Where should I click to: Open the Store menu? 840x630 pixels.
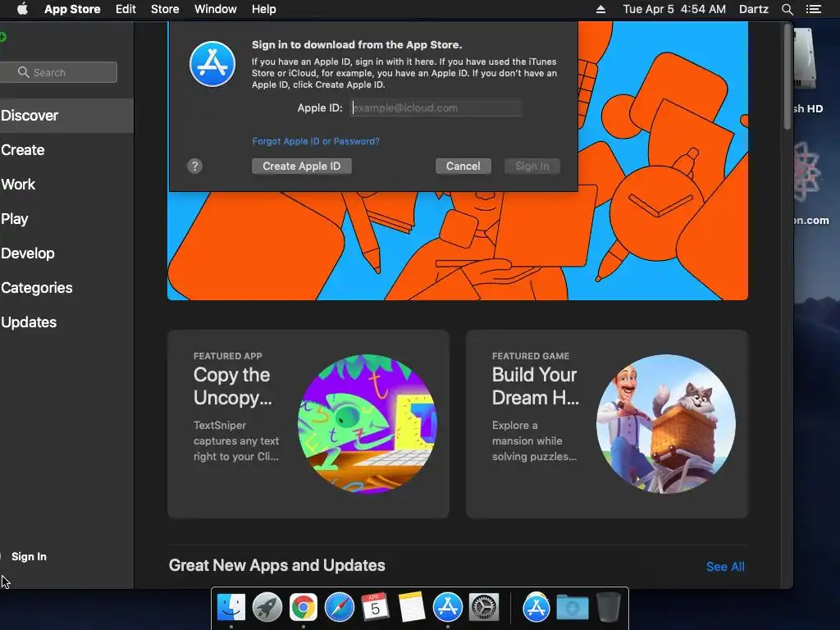click(x=165, y=9)
